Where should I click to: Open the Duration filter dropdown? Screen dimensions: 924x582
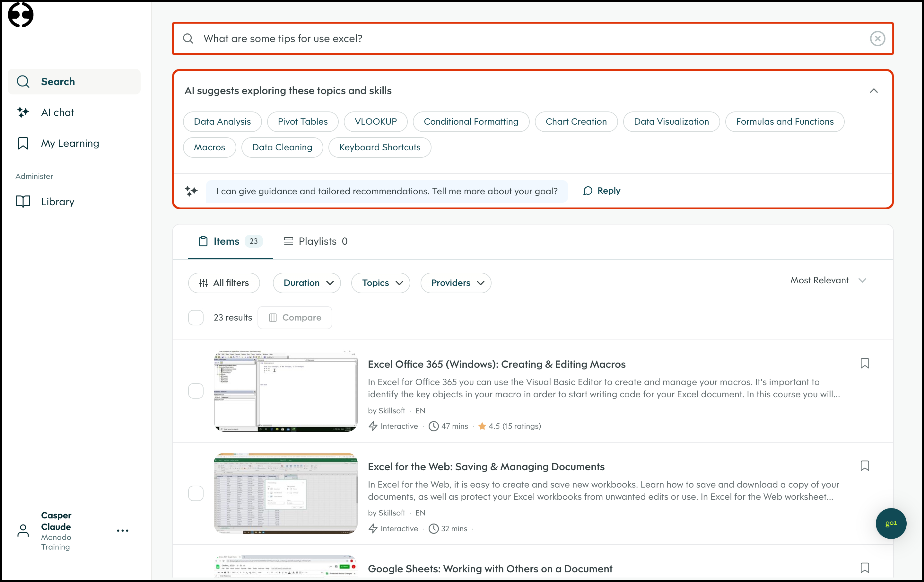coord(307,283)
